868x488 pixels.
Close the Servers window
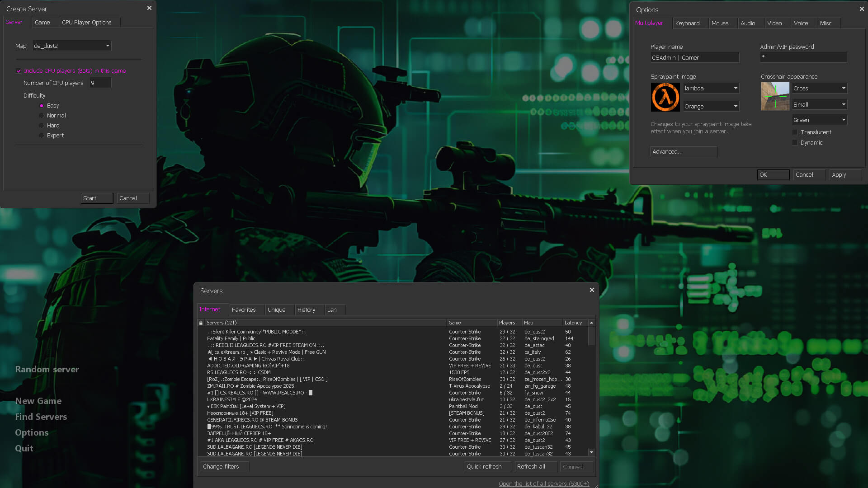pos(592,290)
